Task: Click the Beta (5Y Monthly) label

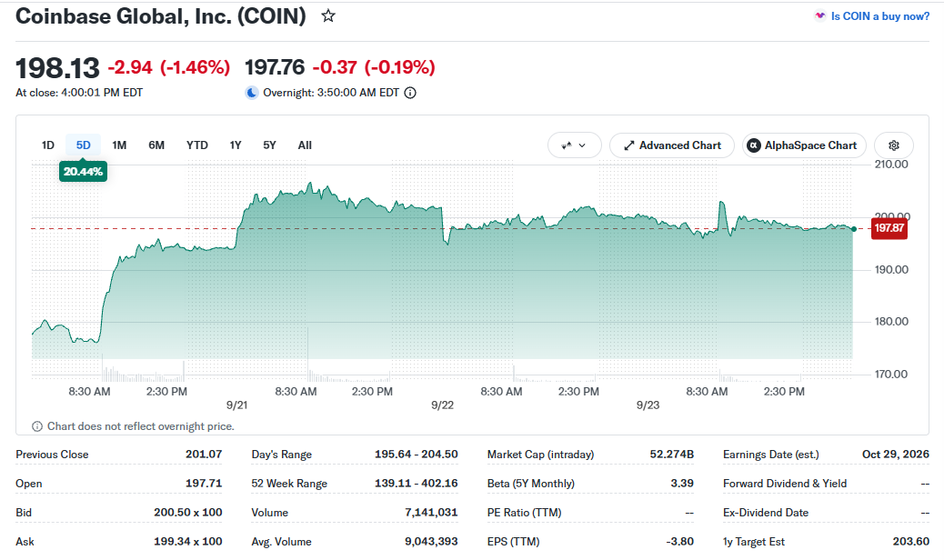Action: 531,484
